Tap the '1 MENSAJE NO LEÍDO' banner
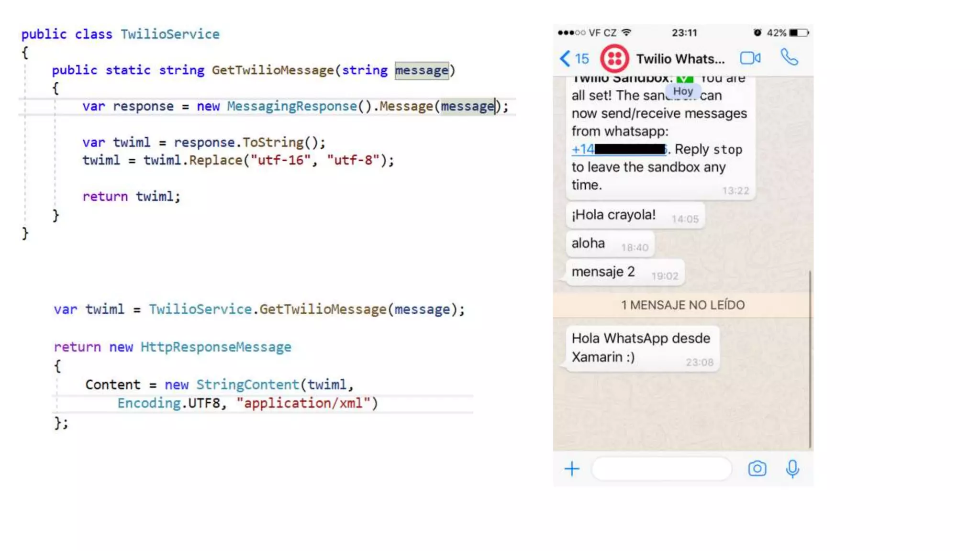The image size is (980, 551). pos(683,305)
